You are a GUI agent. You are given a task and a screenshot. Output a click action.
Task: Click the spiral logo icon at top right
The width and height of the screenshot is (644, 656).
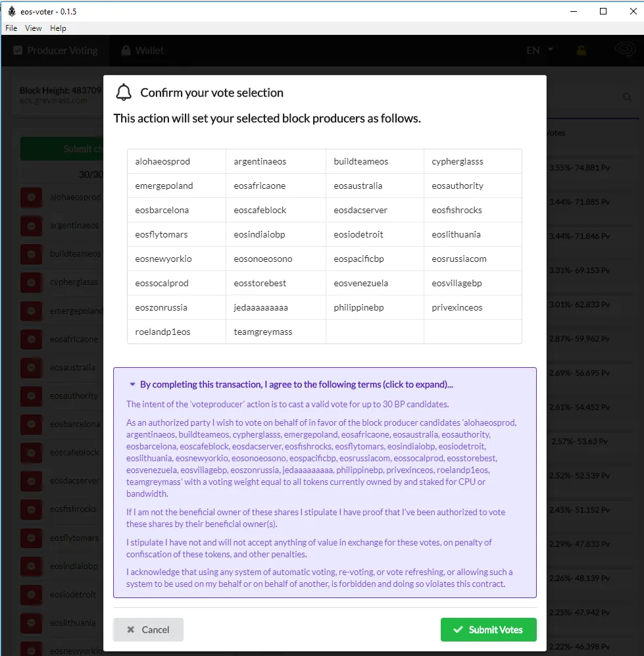coord(625,50)
